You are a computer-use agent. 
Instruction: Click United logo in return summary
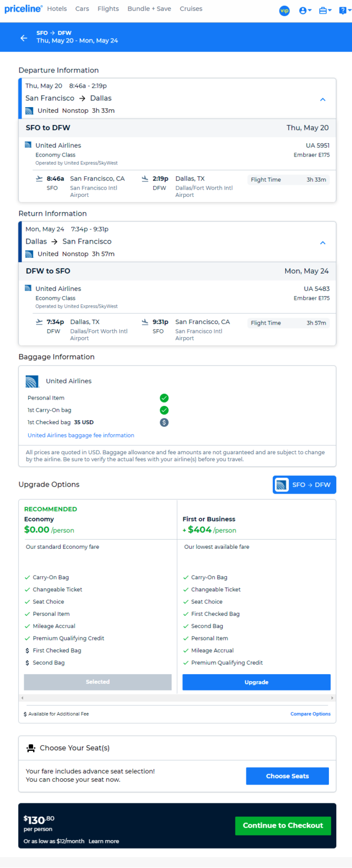tap(29, 254)
